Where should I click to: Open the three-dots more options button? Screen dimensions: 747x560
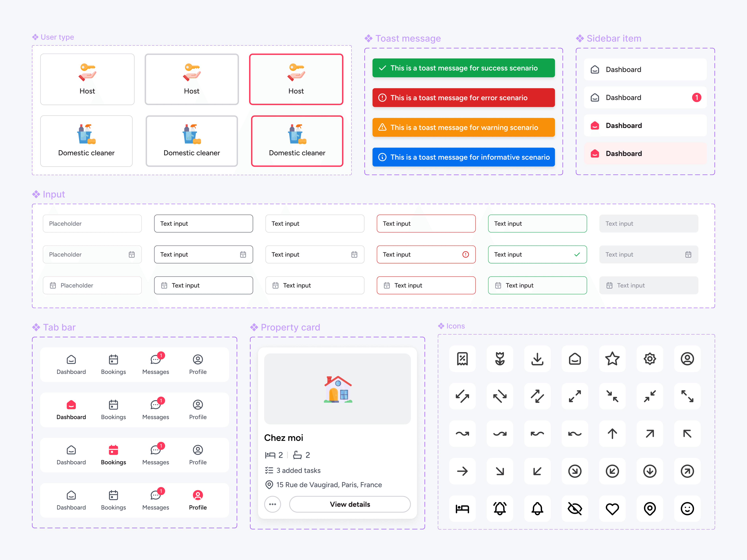(272, 504)
